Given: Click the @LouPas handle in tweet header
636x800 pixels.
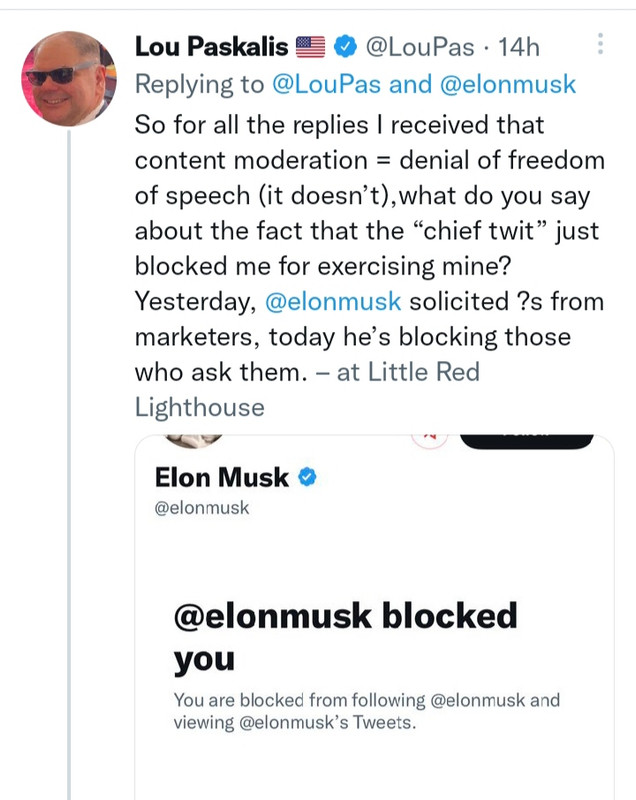Looking at the screenshot, I should pyautogui.click(x=418, y=46).
